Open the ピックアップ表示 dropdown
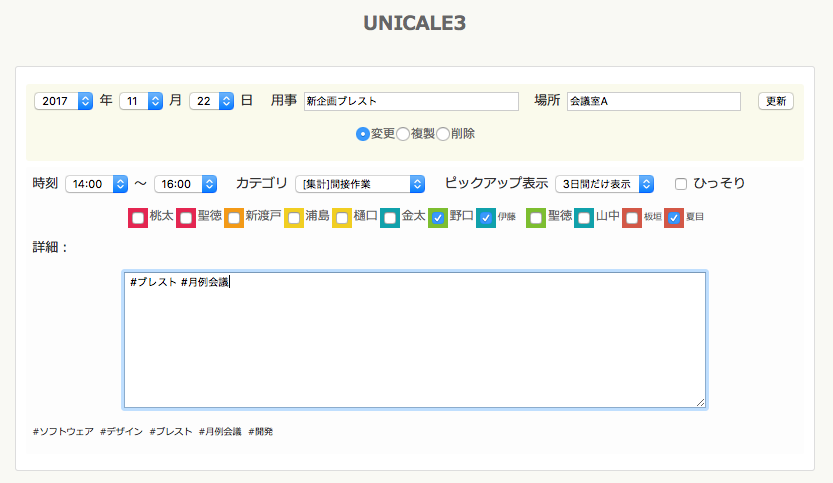Screen dimensions: 833x483 (x=604, y=184)
